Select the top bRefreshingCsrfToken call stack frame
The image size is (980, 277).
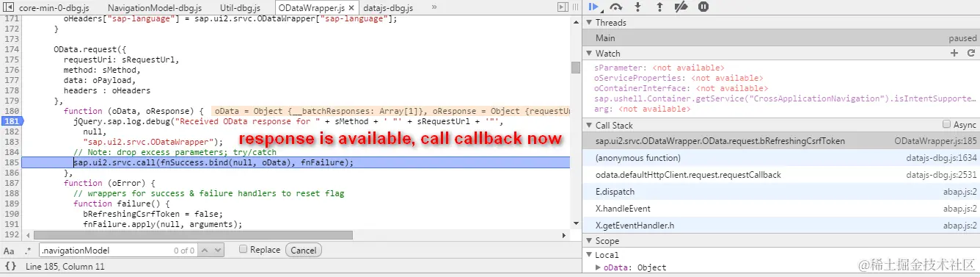[781, 140]
